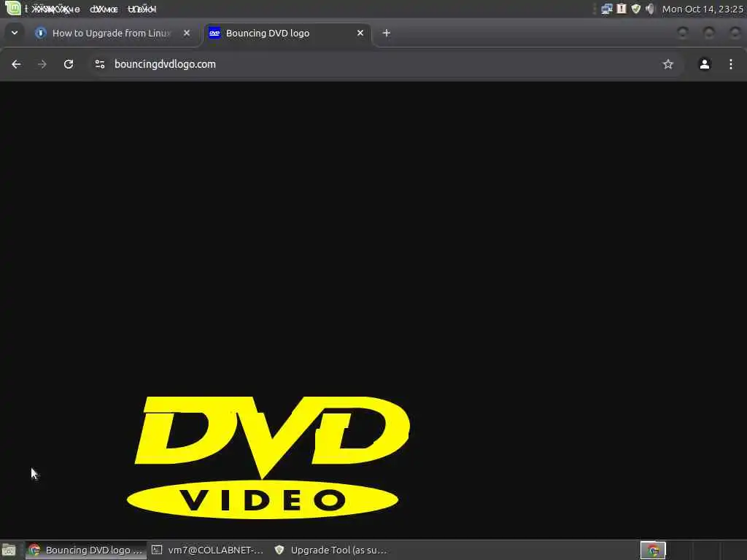Screen dimensions: 747x560
Task: Open a new browser tab
Action: (387, 33)
